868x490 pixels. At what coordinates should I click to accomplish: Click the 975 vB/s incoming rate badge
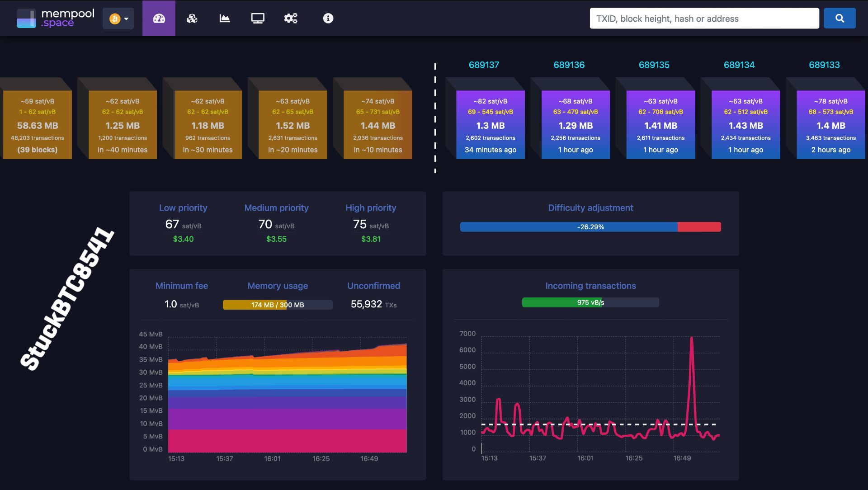(590, 302)
